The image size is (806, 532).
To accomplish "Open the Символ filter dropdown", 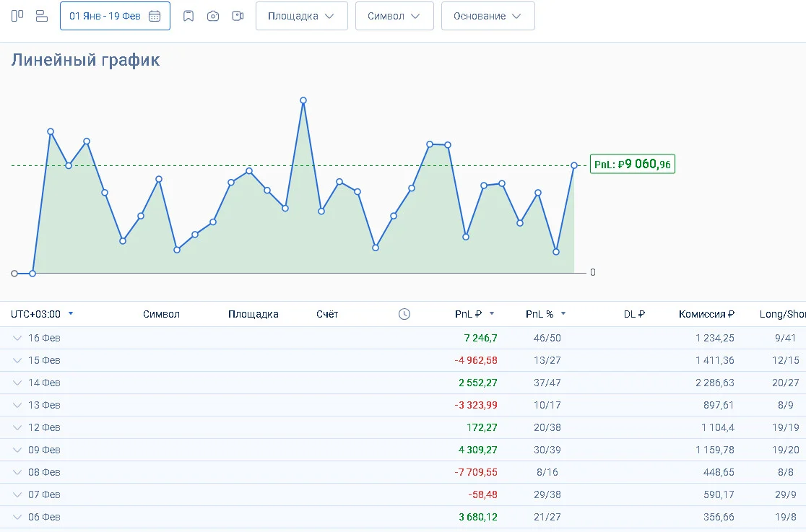I will (x=394, y=16).
